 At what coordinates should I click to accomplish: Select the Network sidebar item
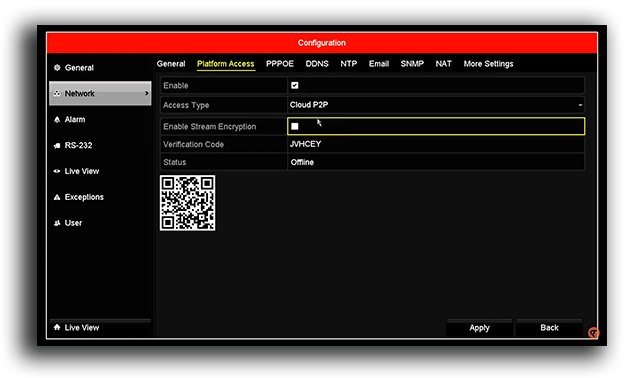100,94
